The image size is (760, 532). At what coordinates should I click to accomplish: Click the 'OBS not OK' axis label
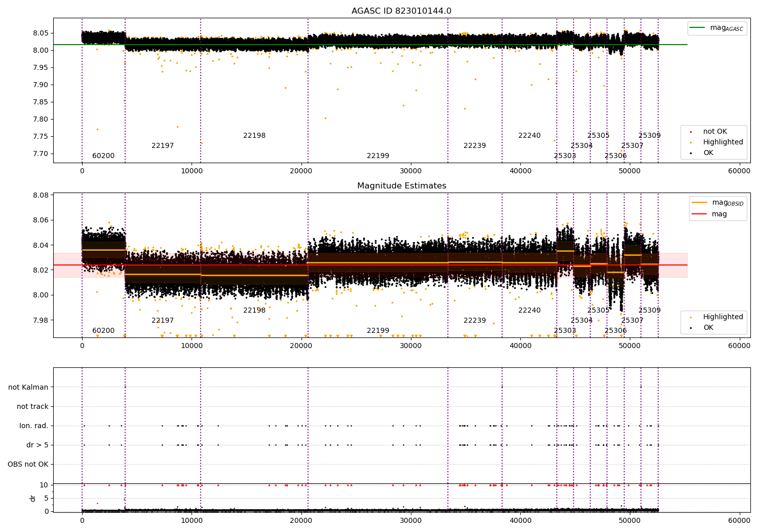coord(28,464)
